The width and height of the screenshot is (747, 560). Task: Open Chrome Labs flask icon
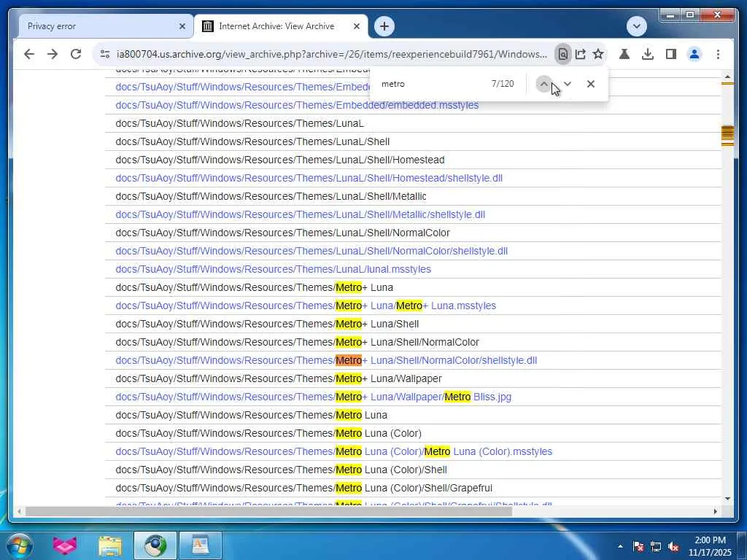[624, 54]
